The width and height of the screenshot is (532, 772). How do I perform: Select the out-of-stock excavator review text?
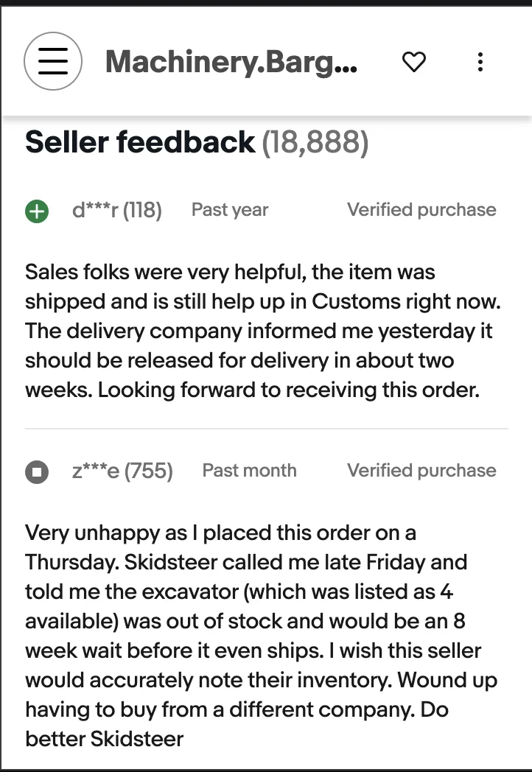click(258, 620)
